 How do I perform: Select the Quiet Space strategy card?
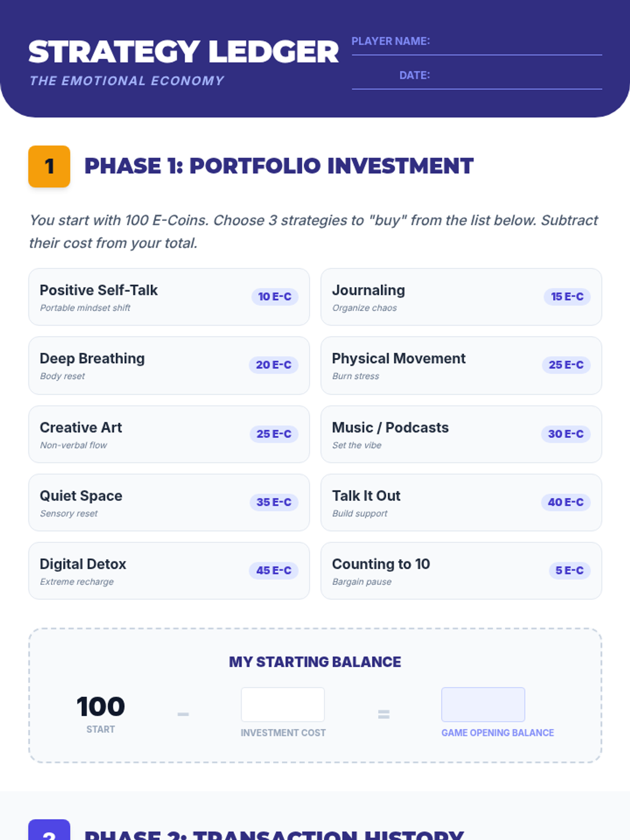[169, 502]
